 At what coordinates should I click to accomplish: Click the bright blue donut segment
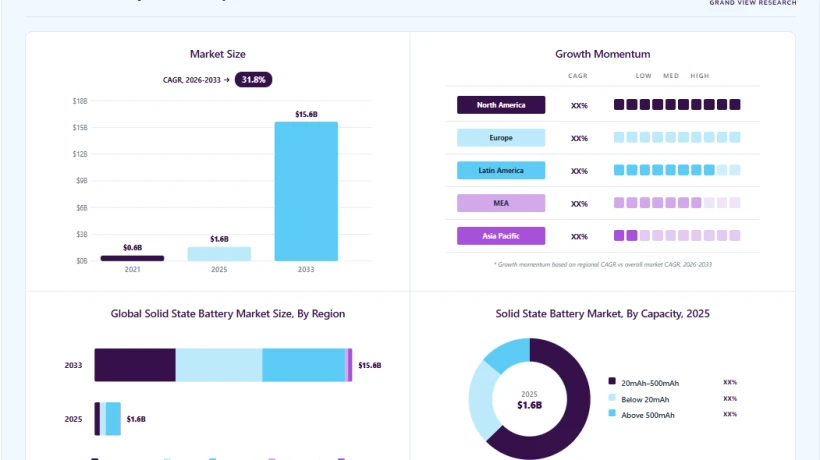(x=508, y=354)
